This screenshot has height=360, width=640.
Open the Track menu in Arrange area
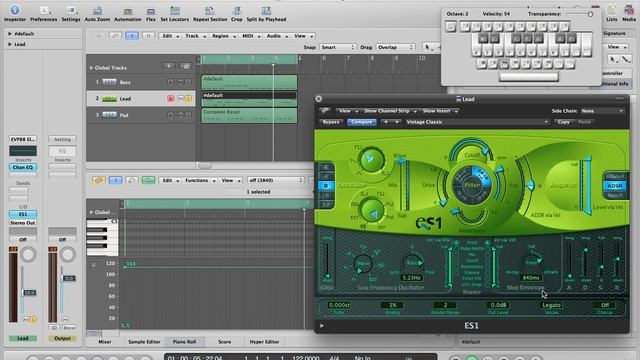tap(195, 36)
